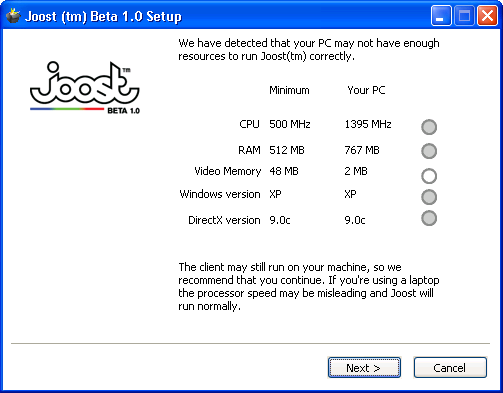
Task: Click the 'CPU' row label
Action: (249, 124)
